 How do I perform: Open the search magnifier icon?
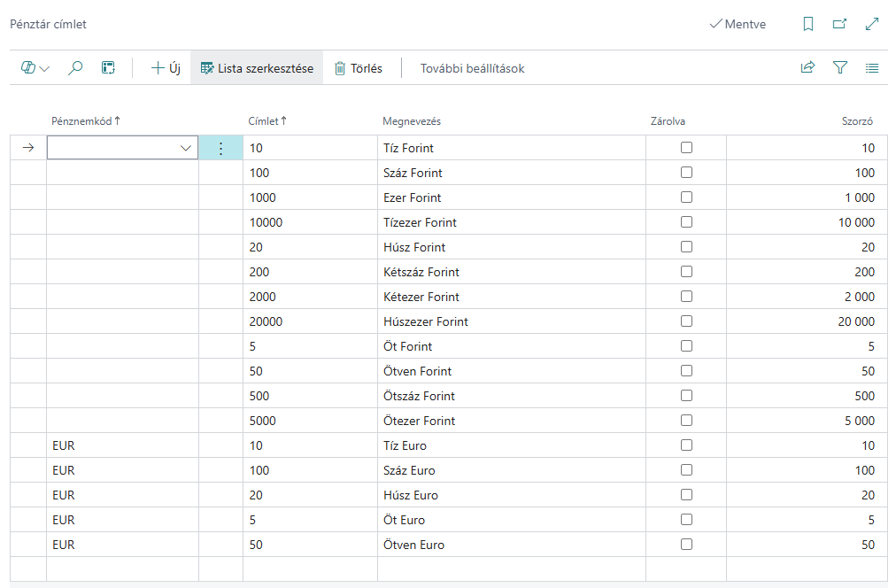75,68
